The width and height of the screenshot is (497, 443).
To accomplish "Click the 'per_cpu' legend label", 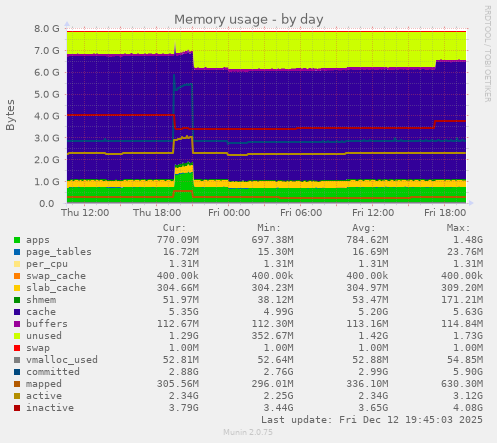I will (x=47, y=264).
